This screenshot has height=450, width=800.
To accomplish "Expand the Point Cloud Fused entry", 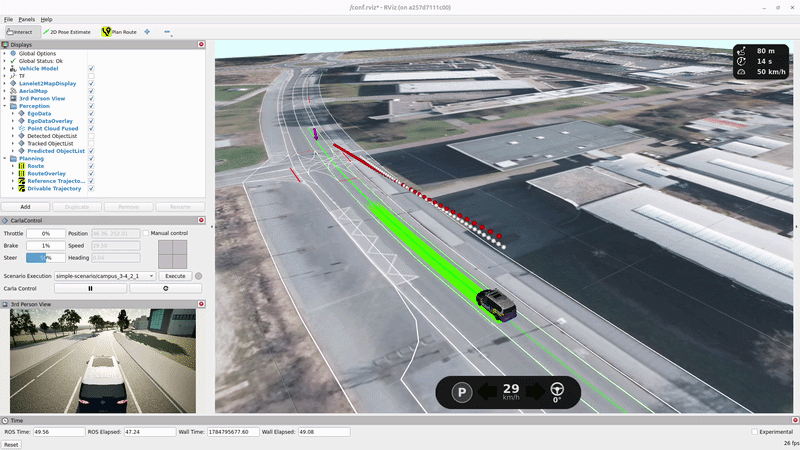I will click(x=13, y=129).
